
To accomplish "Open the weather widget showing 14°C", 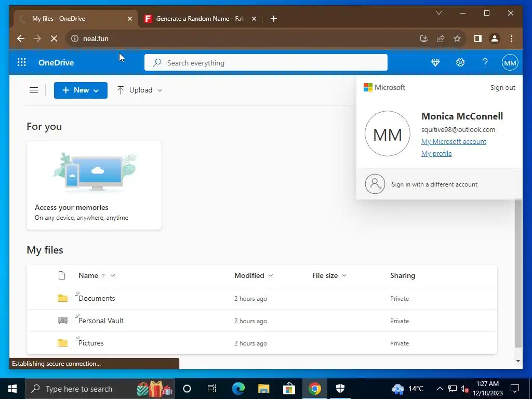I will (408, 389).
